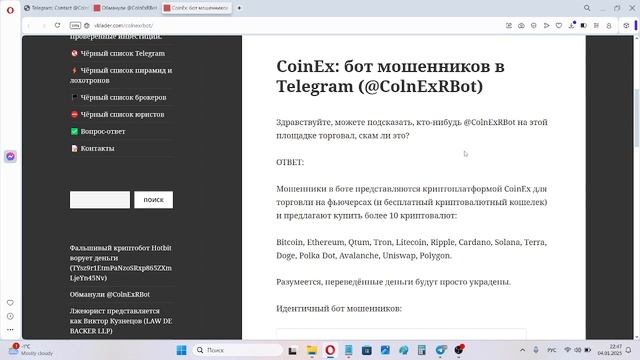Open 'Обманули @ColnExRBot' recent post link
This screenshot has height=360, width=640.
point(110,294)
